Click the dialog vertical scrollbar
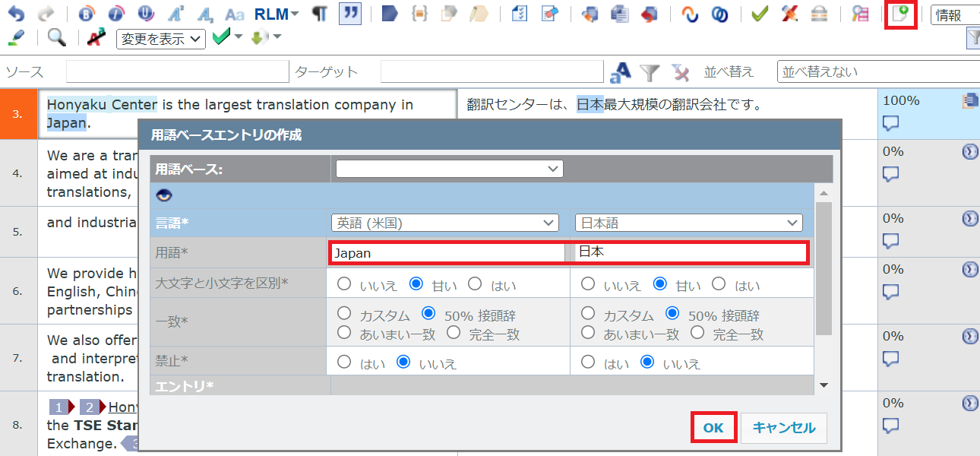This screenshot has height=456, width=980. [824, 266]
